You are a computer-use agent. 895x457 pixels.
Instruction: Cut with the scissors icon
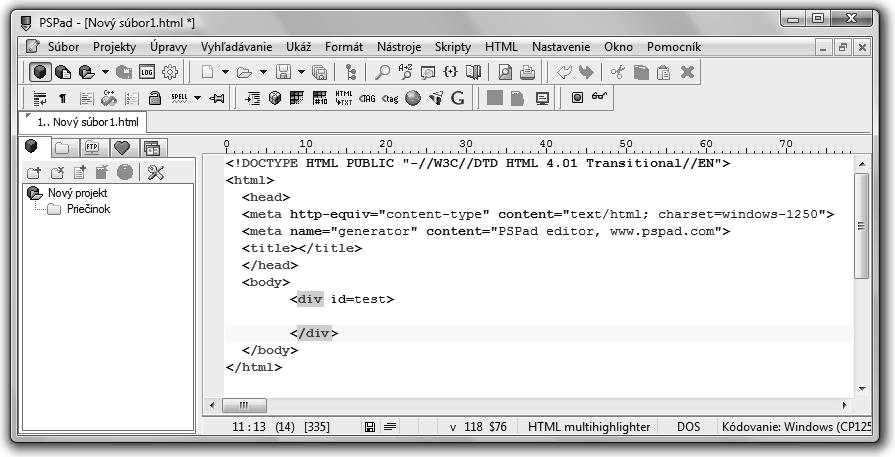click(x=618, y=72)
